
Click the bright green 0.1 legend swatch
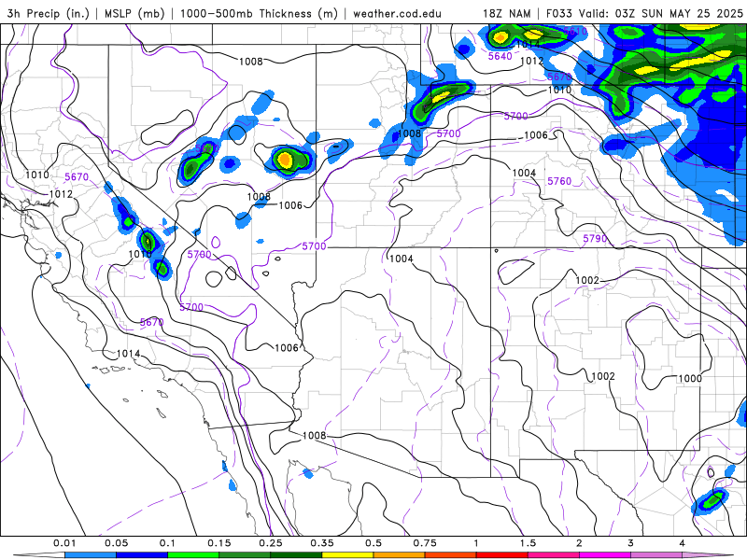193,555
